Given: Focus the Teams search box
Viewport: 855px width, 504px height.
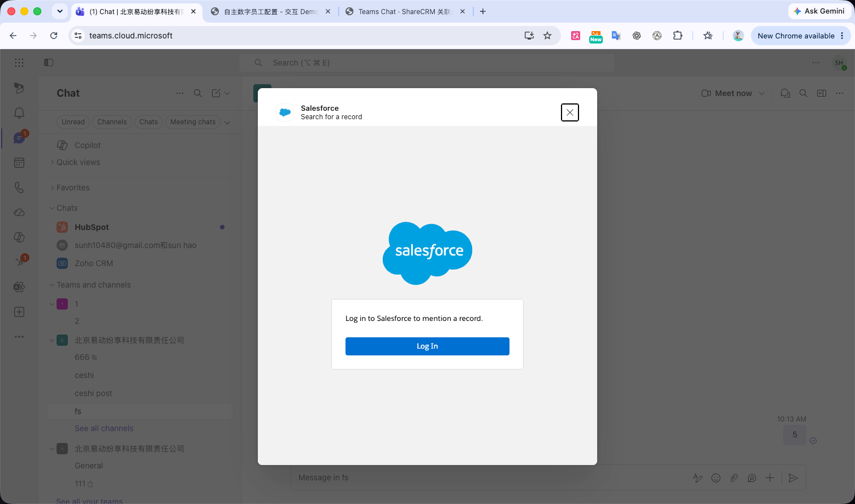Looking at the screenshot, I should coord(427,63).
